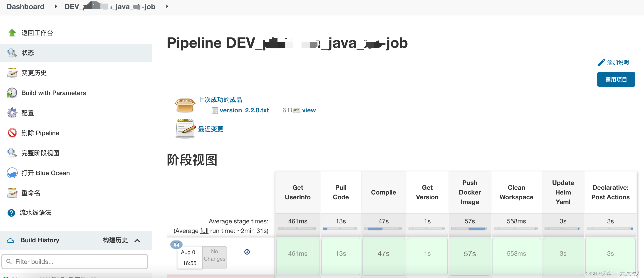Click the artifact box icon
644x278 pixels.
(185, 105)
